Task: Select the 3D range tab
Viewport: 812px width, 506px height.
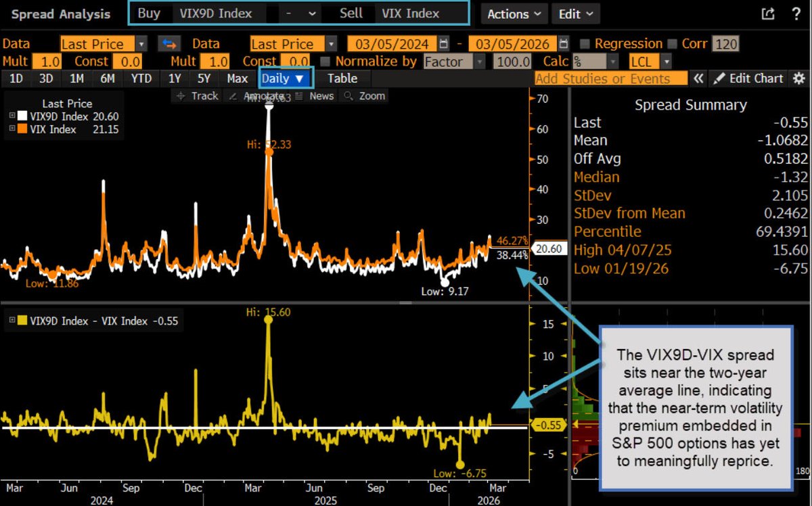Action: pos(46,78)
